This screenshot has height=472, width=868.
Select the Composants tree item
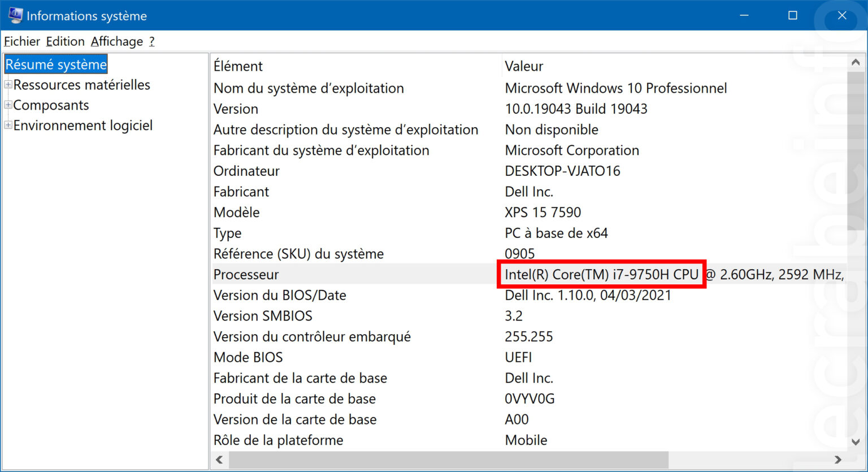click(x=51, y=105)
